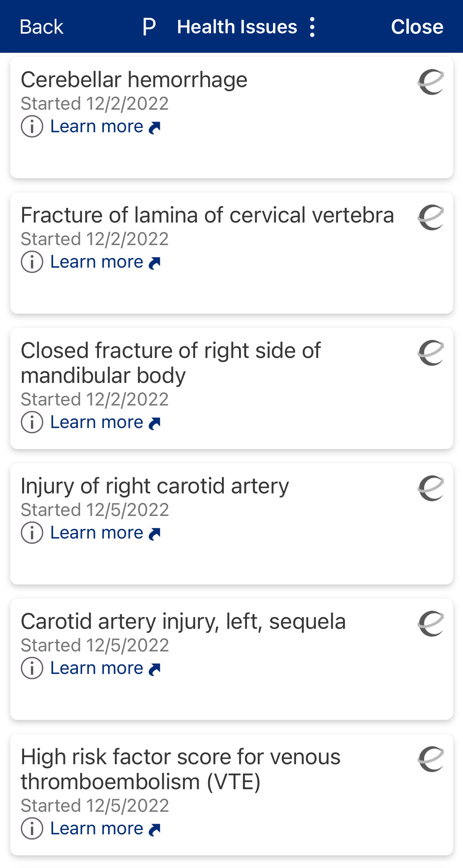Click the Epic logo on the Carotid artery injury, left card
The image size is (463, 868).
[x=431, y=624]
